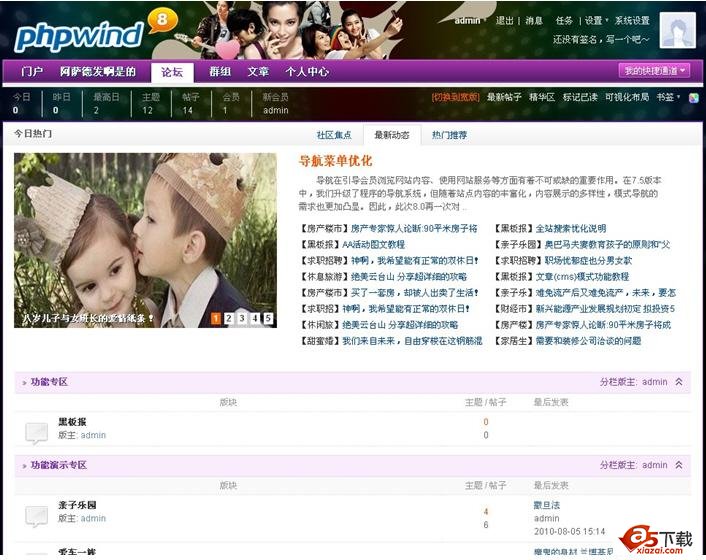Open 新兴能源产业发展规划初定 link
This screenshot has width=706, height=560.
[605, 309]
